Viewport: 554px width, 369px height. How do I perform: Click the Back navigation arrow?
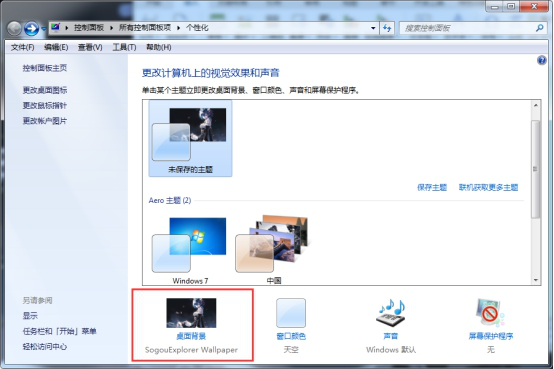(x=14, y=29)
